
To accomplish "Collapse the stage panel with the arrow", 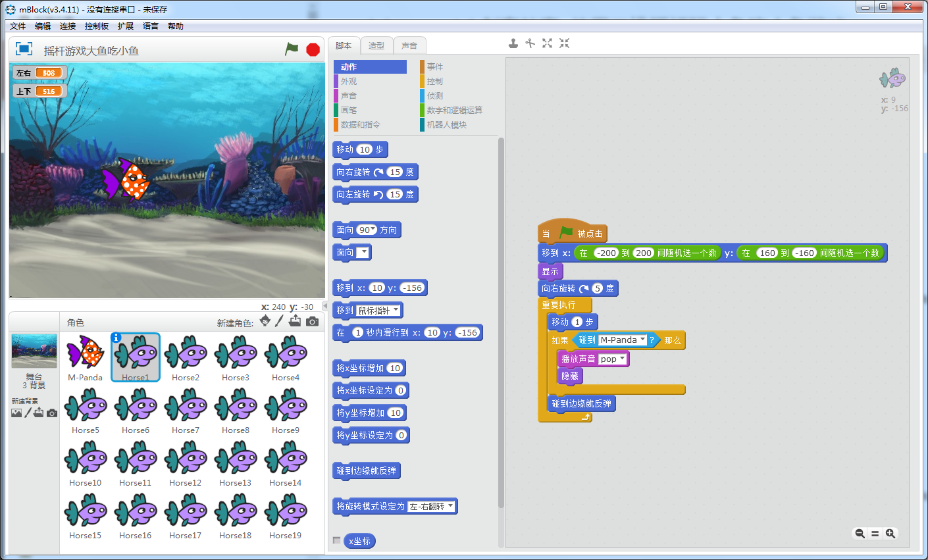I will pos(324,306).
